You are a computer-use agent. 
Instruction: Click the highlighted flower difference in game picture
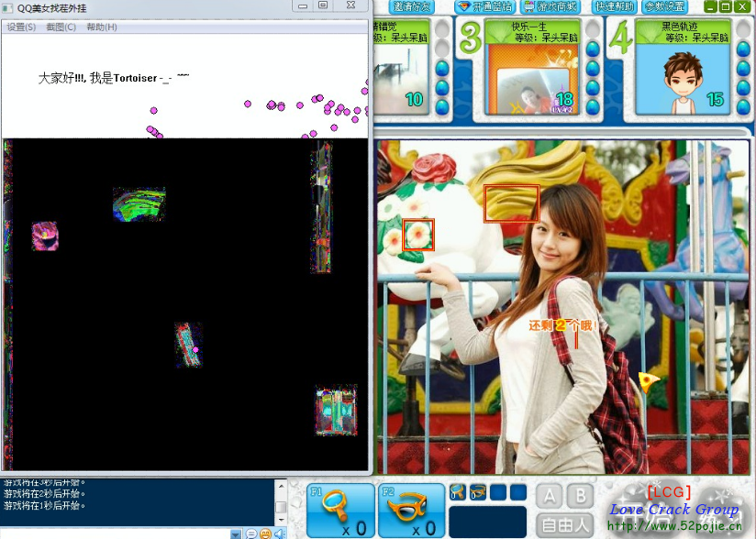coord(418,235)
